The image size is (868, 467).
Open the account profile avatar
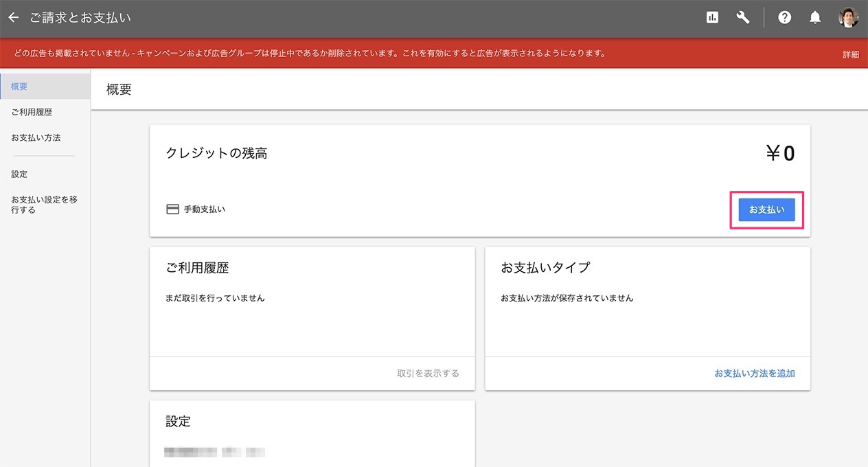[x=849, y=18]
